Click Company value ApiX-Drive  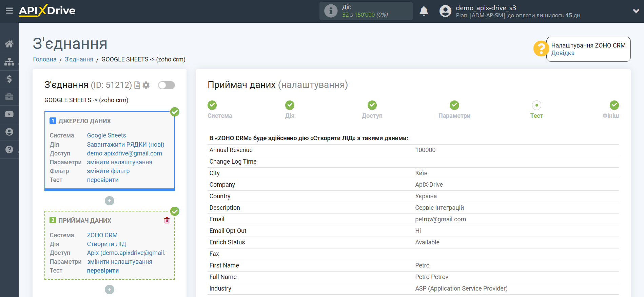click(x=429, y=185)
